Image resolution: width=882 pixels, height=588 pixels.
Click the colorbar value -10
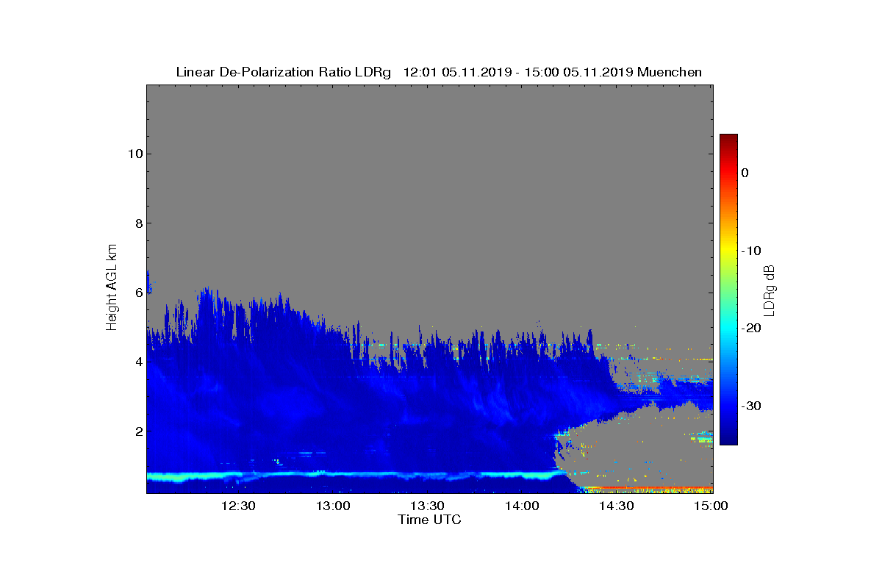(750, 251)
